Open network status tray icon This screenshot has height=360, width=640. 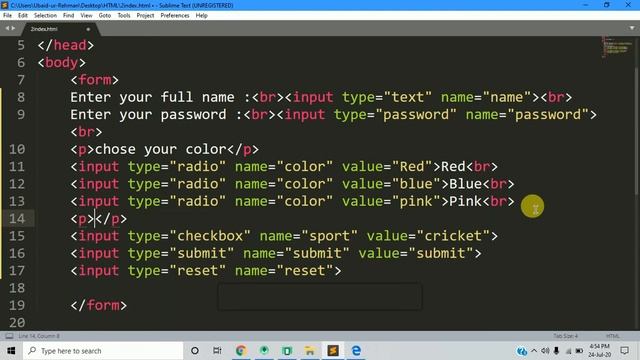(568, 351)
